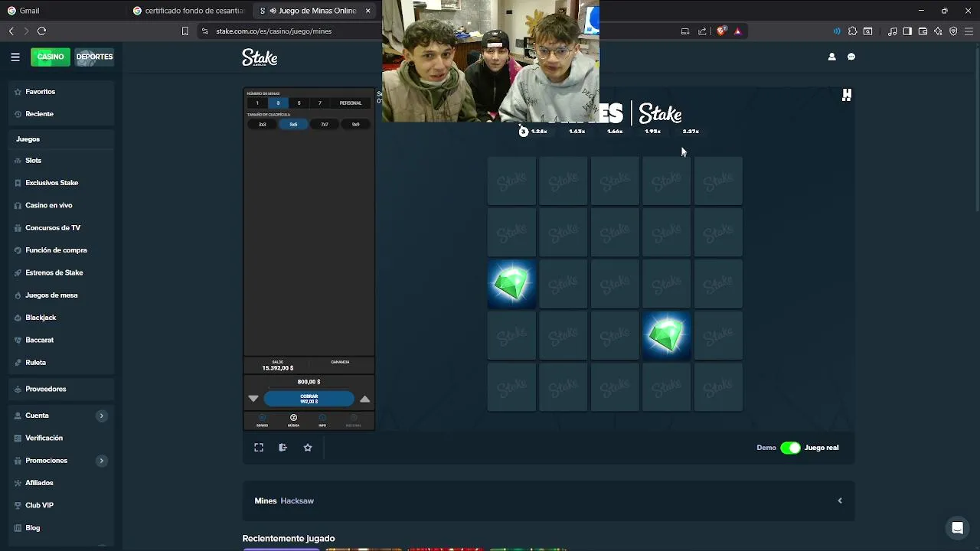Click the share icon in the address bar
980x551 pixels.
coord(702,31)
